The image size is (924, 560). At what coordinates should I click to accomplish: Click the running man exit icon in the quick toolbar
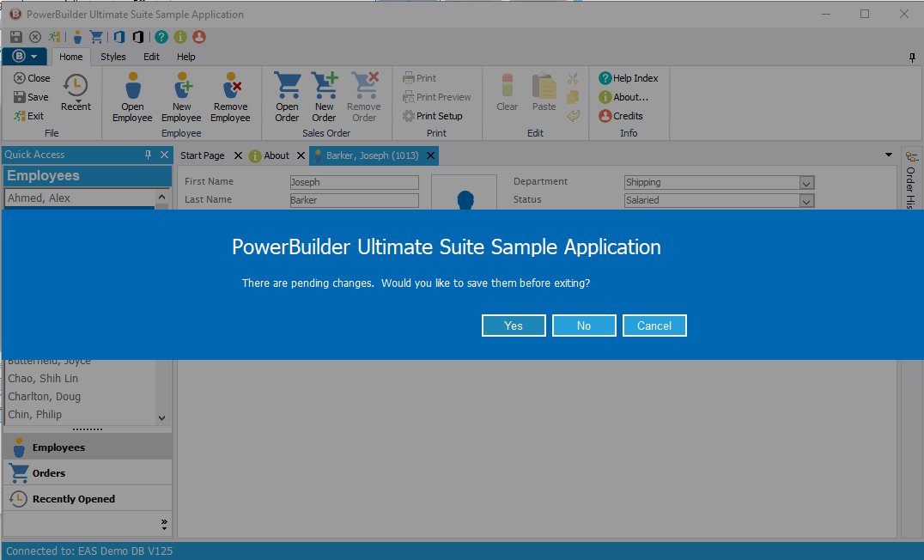pyautogui.click(x=54, y=37)
